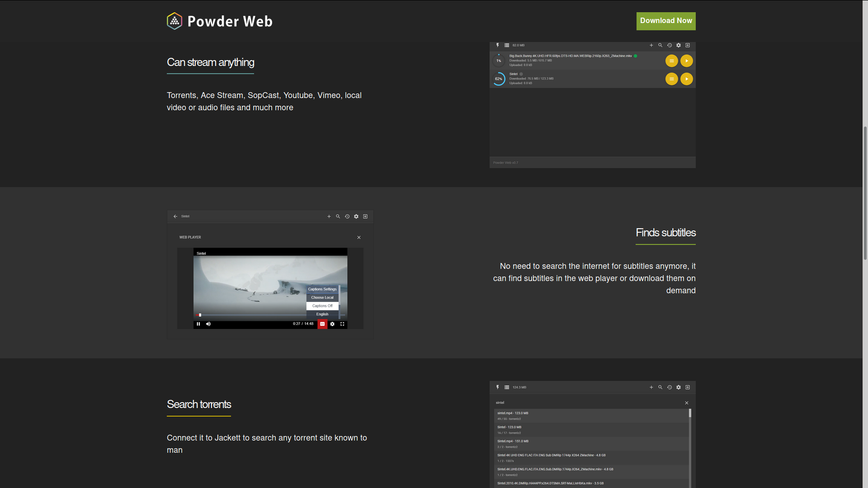Click the lightning bolt icon above Big Buck Bunny
Screen dimensions: 868x488
(x=497, y=45)
